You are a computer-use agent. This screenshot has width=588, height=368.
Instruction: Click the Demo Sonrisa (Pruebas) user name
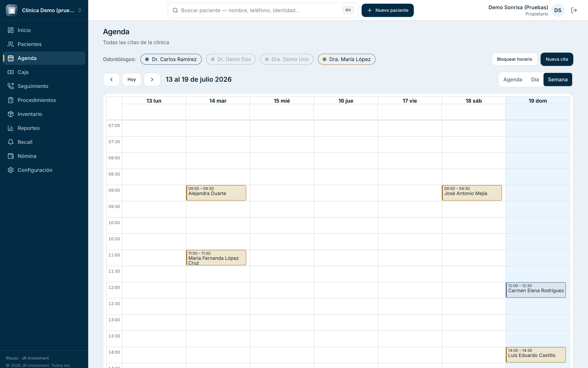pyautogui.click(x=518, y=7)
